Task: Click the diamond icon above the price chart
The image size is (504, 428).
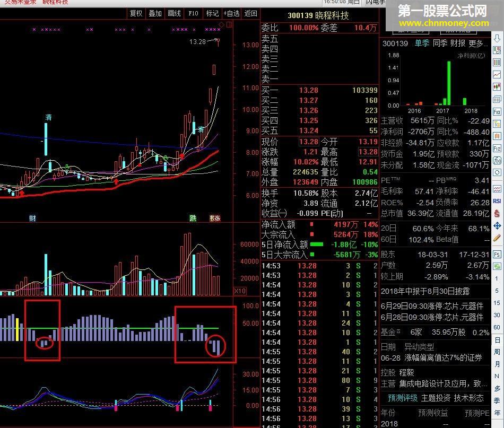Action: pyautogui.click(x=221, y=24)
